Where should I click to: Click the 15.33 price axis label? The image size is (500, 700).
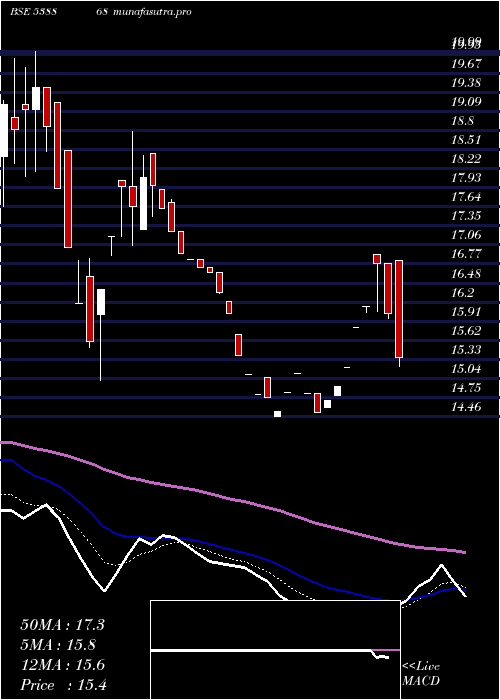(466, 350)
